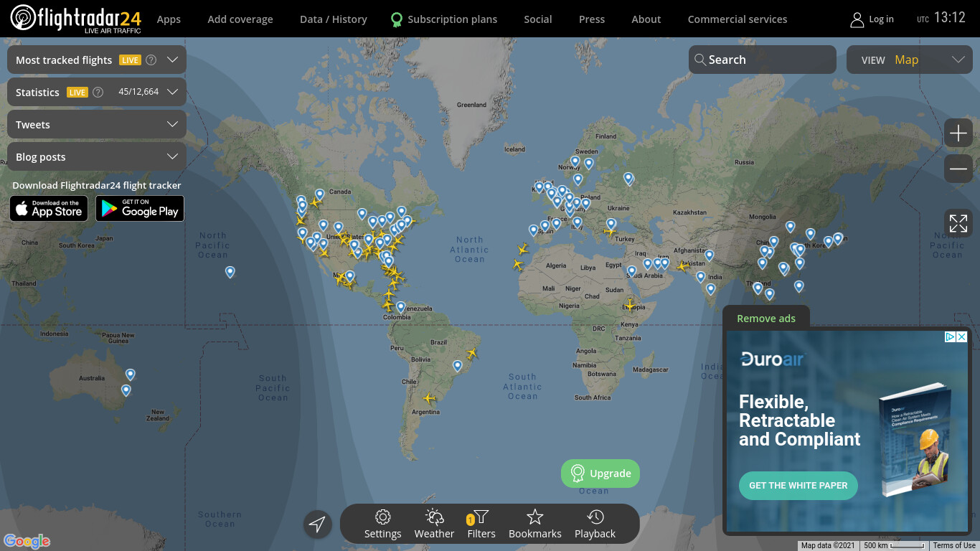Click into the Search field

[763, 60]
